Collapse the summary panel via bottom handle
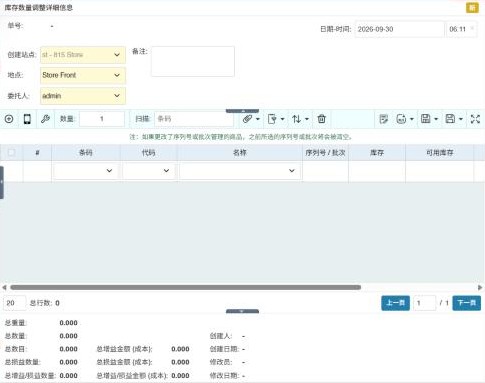Image resolution: width=485 pixels, height=383 pixels. click(x=242, y=311)
